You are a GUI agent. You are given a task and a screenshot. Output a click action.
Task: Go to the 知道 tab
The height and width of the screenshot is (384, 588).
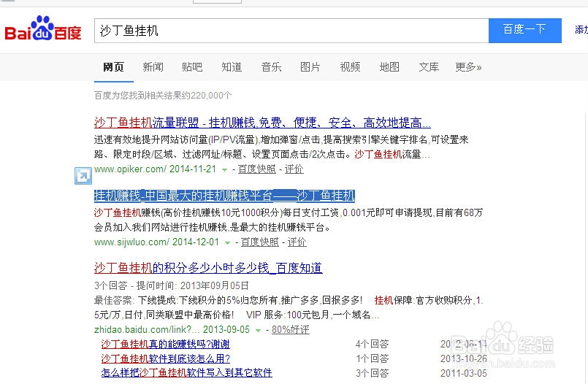click(x=232, y=67)
